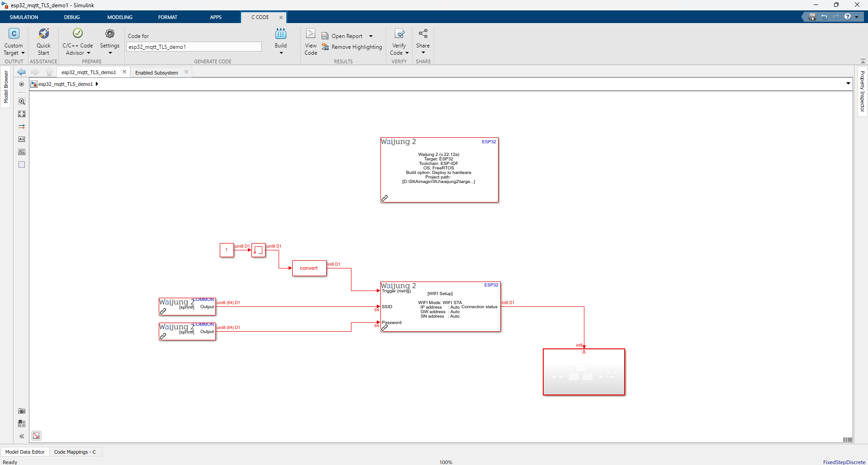Launch the Quick Start assistant
Image resolution: width=868 pixels, height=465 pixels.
pyautogui.click(x=43, y=42)
